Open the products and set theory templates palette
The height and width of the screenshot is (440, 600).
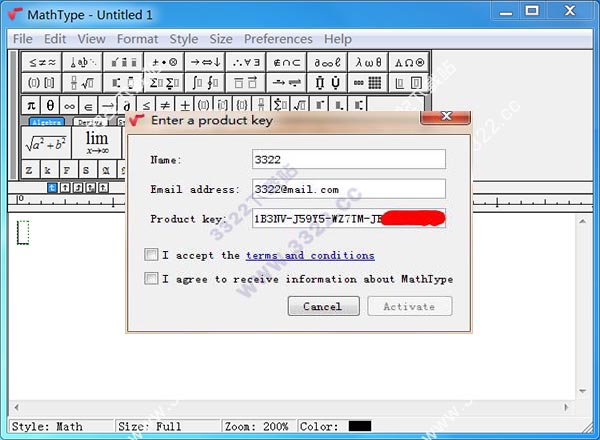[x=327, y=83]
